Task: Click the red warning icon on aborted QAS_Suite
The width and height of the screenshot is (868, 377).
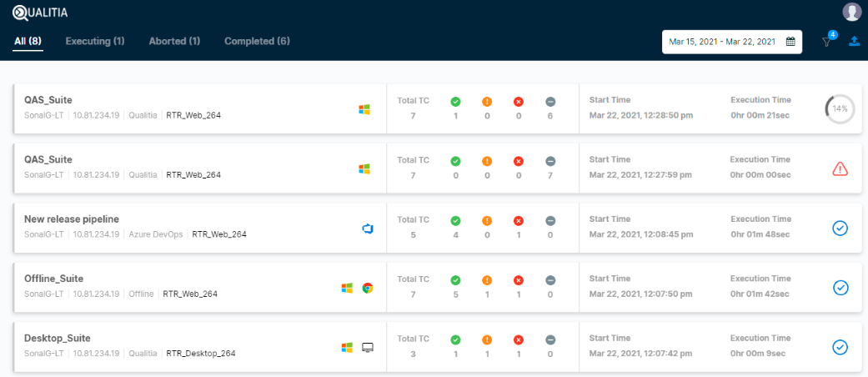Action: 840,168
